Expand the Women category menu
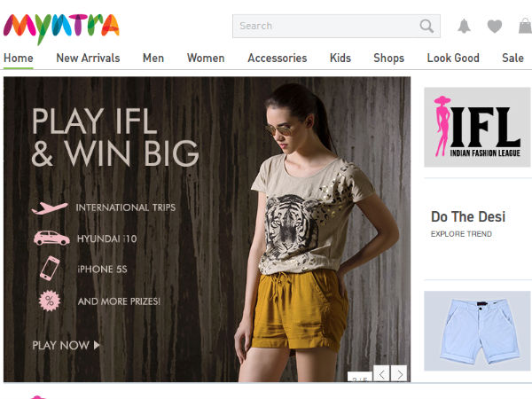This screenshot has height=399, width=532. click(x=206, y=59)
